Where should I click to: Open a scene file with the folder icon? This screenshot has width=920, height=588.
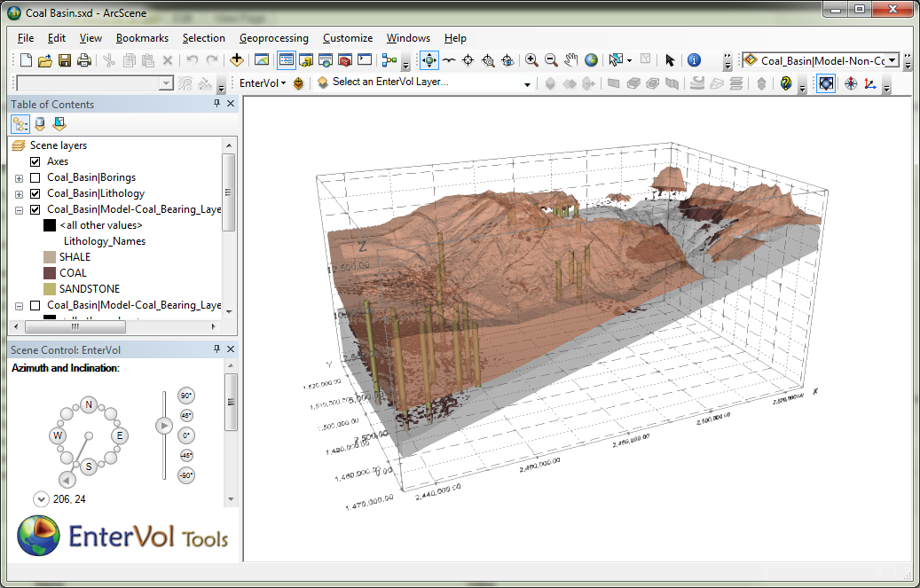click(x=45, y=59)
